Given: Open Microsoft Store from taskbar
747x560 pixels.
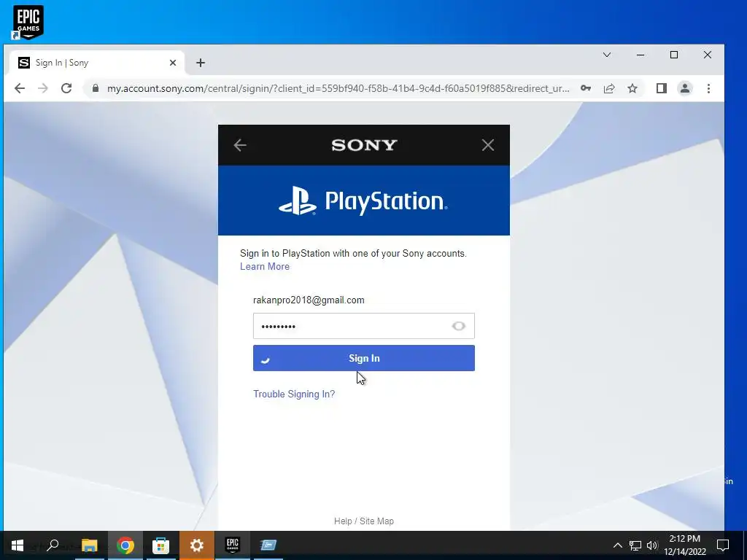Looking at the screenshot, I should click(x=161, y=545).
